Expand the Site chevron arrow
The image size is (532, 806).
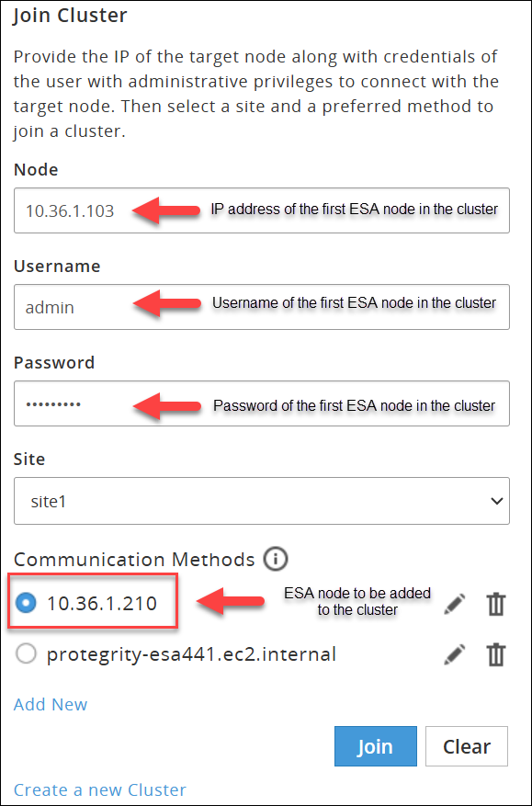[496, 501]
